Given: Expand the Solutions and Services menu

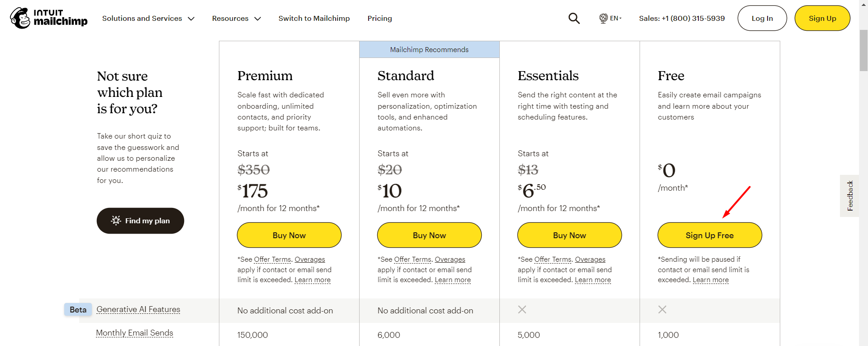Looking at the screenshot, I should [x=148, y=19].
